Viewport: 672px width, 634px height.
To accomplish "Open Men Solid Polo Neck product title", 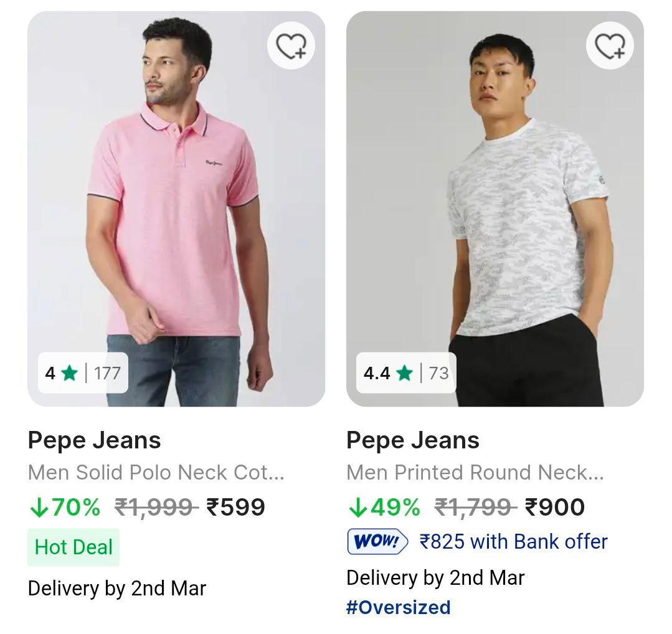I will 156,473.
